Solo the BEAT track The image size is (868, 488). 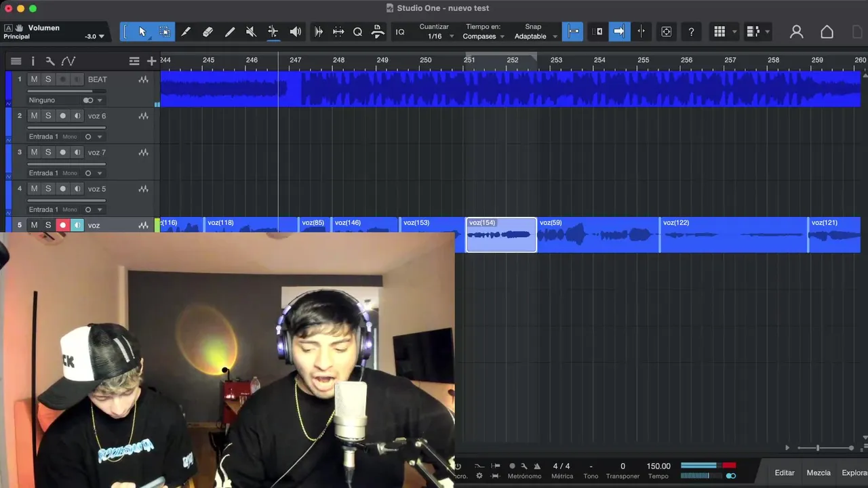pyautogui.click(x=48, y=79)
